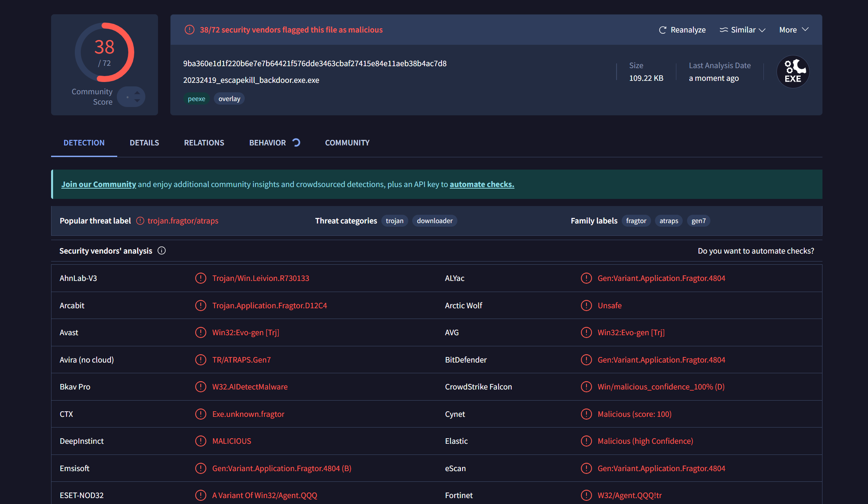868x504 pixels.
Task: Click the alert icon next to trojan.fragtor/atraps
Action: 140,221
